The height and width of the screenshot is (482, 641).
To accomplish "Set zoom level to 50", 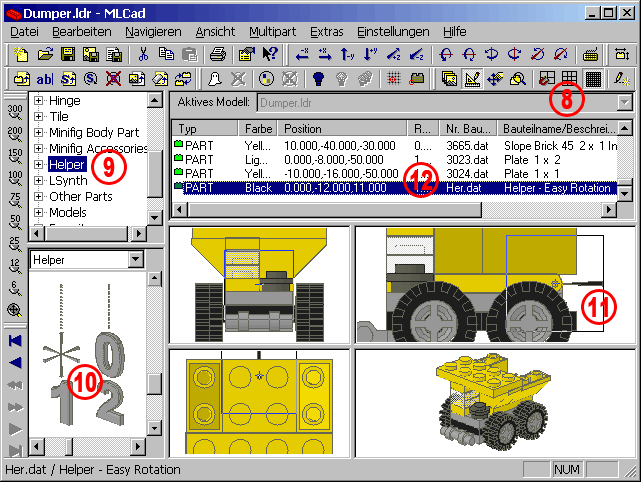I will click(x=15, y=222).
